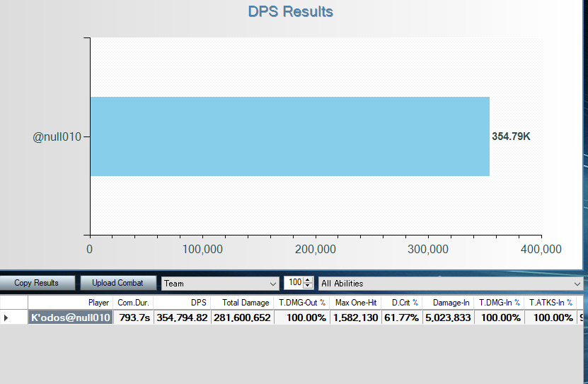
Task: Click the T.DMG-In % column header
Action: pos(499,303)
